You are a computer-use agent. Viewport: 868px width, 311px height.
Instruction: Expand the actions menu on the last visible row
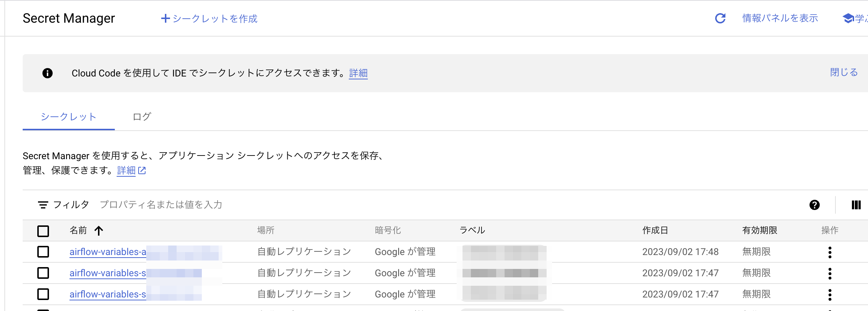point(830,295)
